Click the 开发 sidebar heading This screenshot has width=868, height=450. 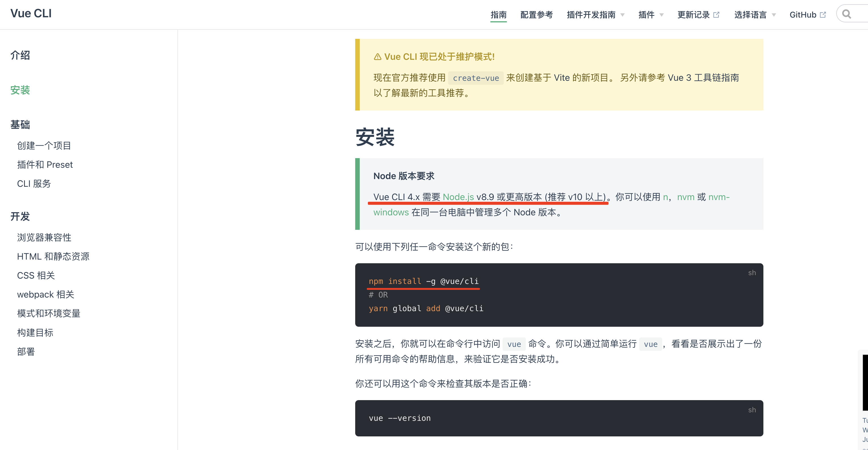(x=20, y=216)
